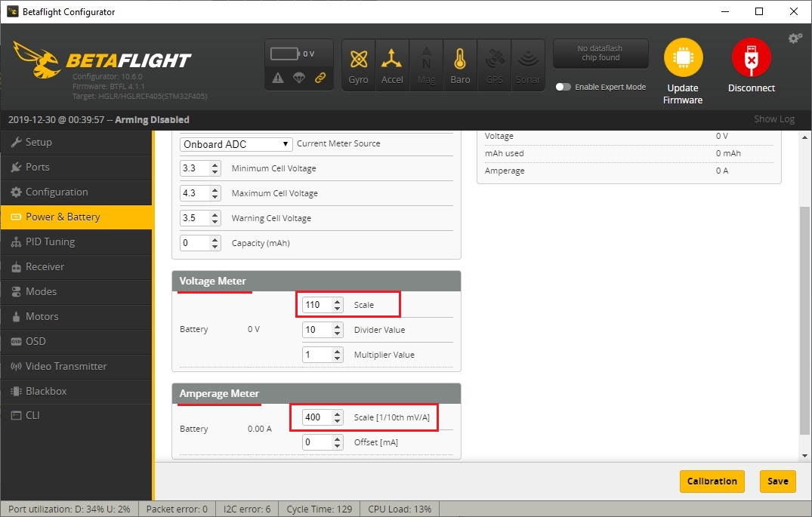Viewport: 812px width, 517px height.
Task: Click the warning triangle status icon
Action: [x=278, y=78]
